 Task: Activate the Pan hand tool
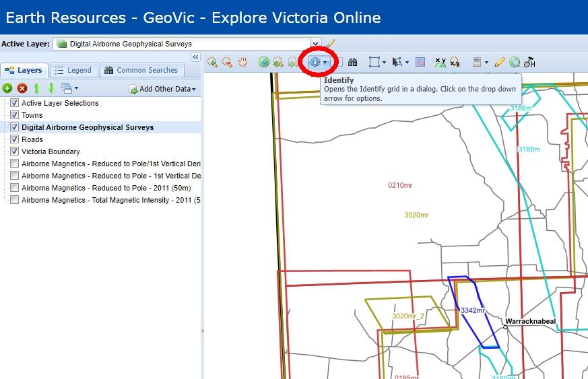click(242, 63)
